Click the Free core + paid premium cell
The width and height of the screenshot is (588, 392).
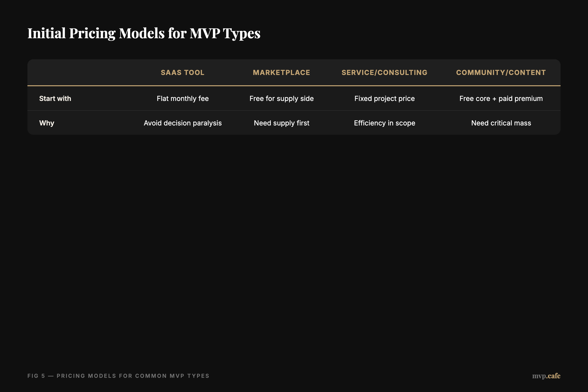[x=501, y=98]
